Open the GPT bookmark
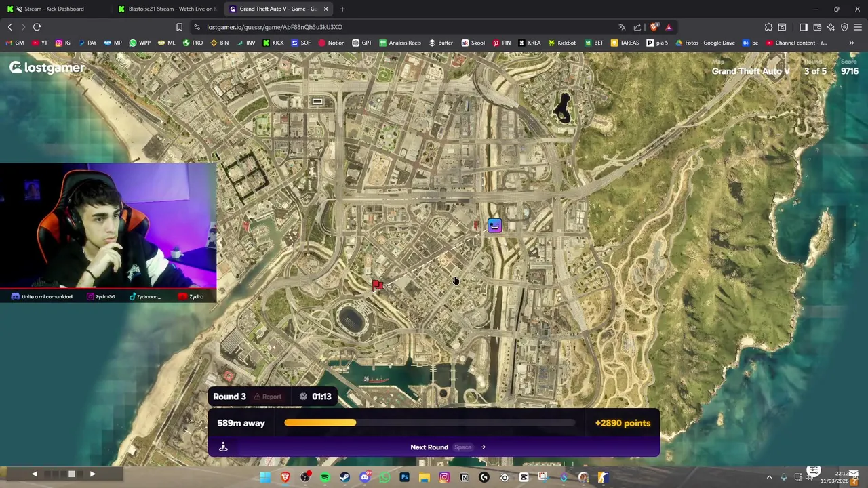The width and height of the screenshot is (868, 488). (x=361, y=43)
